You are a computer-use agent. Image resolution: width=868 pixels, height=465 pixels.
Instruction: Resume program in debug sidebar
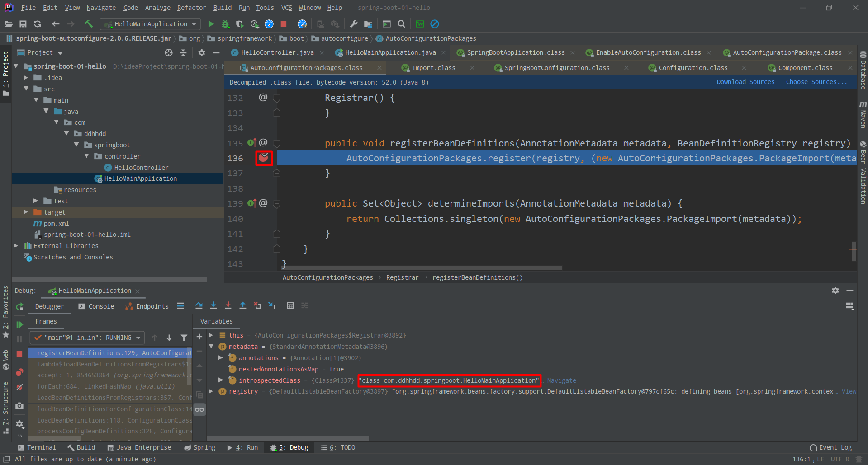tap(19, 324)
